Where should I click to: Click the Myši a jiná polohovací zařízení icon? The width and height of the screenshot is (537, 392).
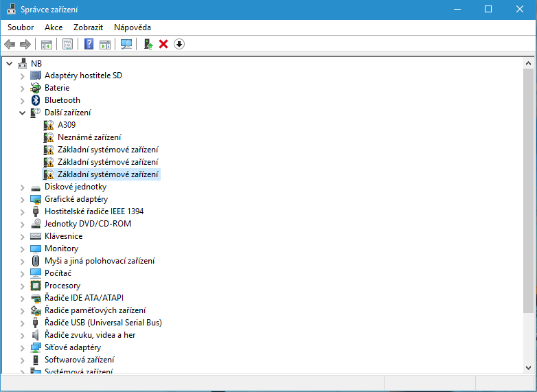(36, 261)
